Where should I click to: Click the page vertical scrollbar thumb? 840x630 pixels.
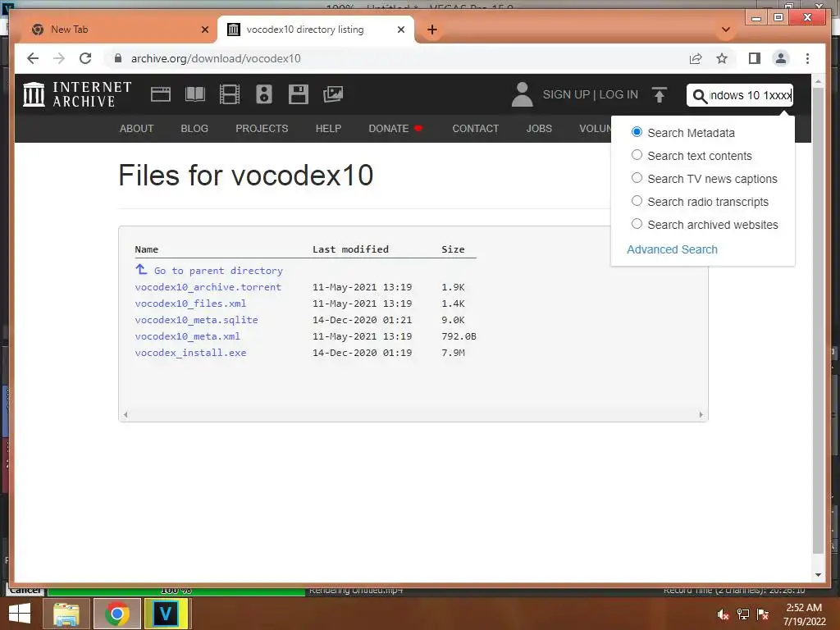click(x=818, y=321)
